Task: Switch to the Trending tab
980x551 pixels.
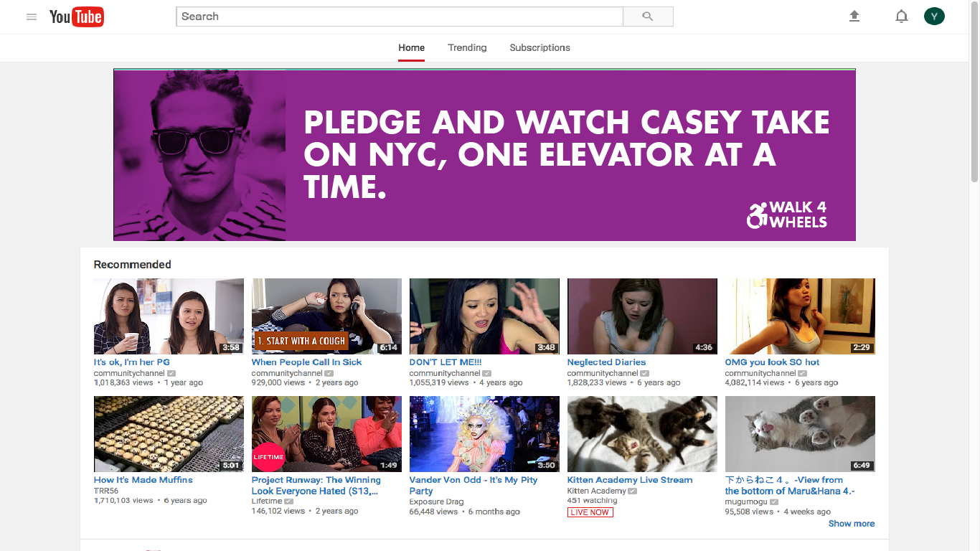Action: pos(467,47)
